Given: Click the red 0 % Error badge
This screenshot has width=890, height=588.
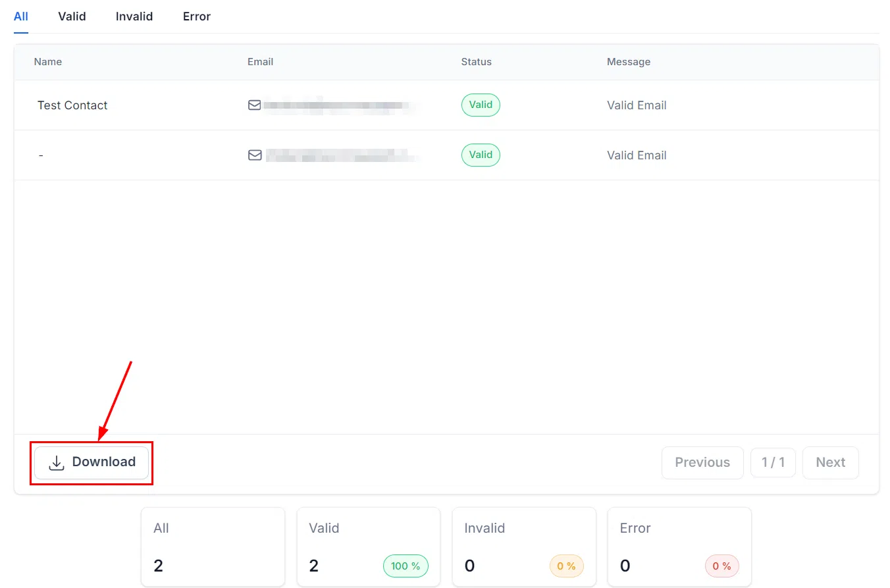Looking at the screenshot, I should pos(722,566).
